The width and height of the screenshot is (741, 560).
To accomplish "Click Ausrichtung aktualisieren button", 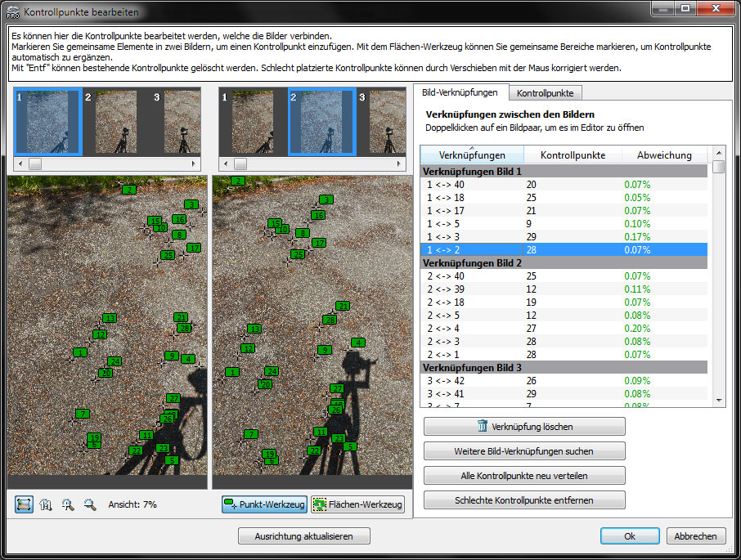I will 304,536.
